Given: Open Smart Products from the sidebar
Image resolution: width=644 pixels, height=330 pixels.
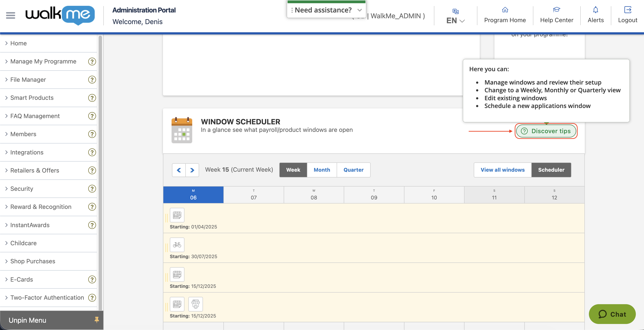Looking at the screenshot, I should pos(32,98).
